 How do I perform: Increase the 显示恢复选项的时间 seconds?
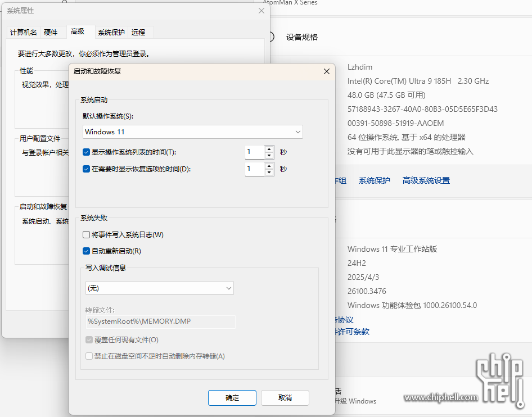(269, 166)
